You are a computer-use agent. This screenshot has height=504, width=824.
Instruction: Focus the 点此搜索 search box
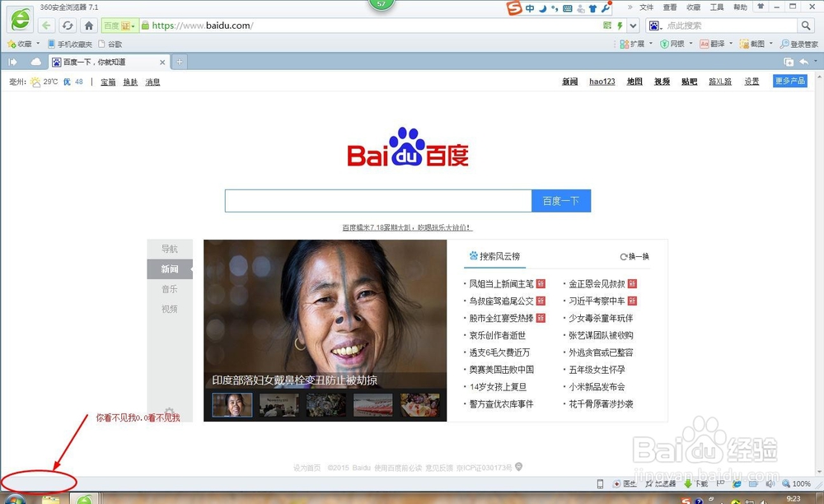coord(730,26)
